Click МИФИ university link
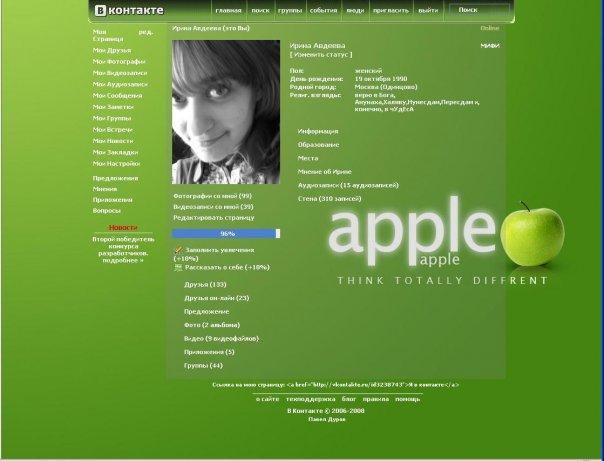 490,45
